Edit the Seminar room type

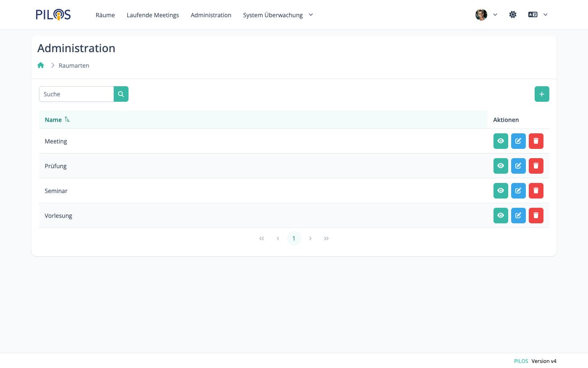click(518, 191)
